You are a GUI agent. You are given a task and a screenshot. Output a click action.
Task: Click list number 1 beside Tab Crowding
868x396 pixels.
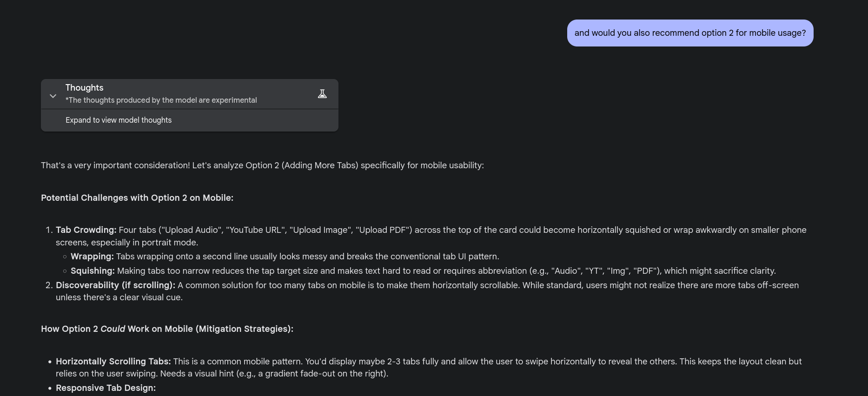click(49, 230)
